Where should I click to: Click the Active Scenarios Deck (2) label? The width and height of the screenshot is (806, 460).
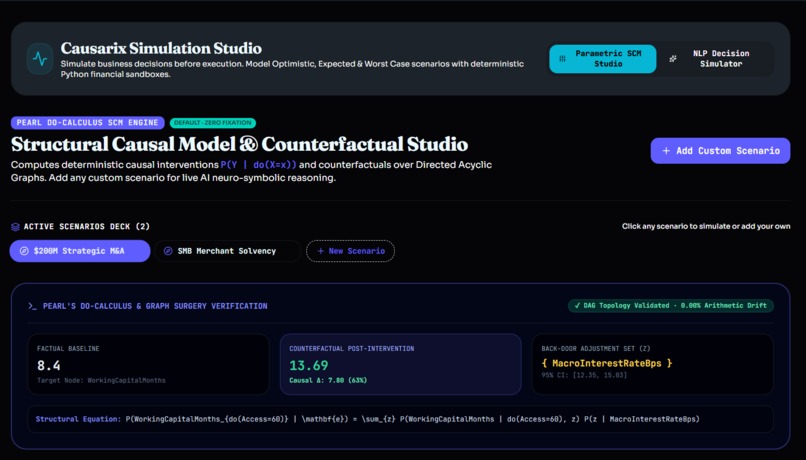click(87, 227)
